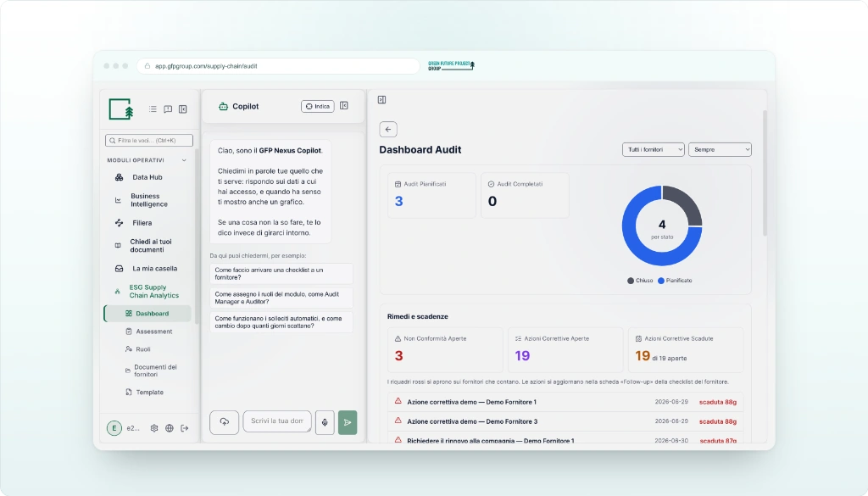Viewport: 868px width, 496px height.
Task: Open Chiedi ai tuoi documenti
Action: tap(147, 246)
